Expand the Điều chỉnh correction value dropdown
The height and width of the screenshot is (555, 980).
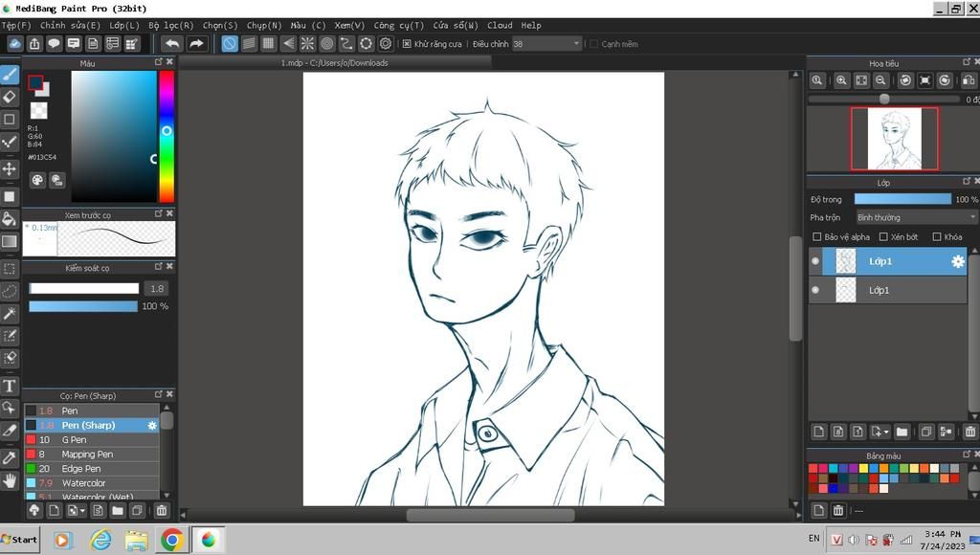click(x=576, y=44)
